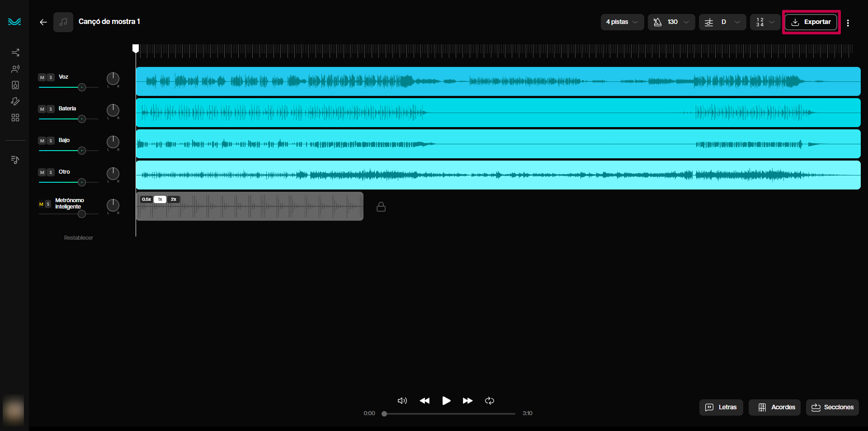
Task: Unmute the Metrónomo Inteligente track
Action: pos(41,204)
